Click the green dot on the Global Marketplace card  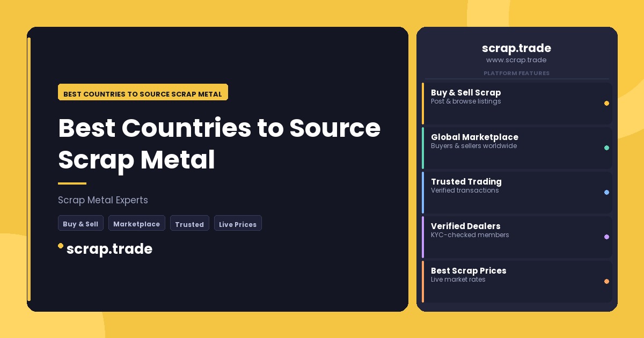coord(606,148)
